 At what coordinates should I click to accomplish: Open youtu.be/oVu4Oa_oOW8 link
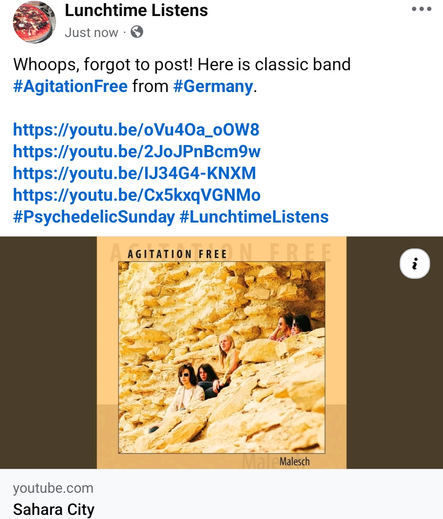point(136,130)
